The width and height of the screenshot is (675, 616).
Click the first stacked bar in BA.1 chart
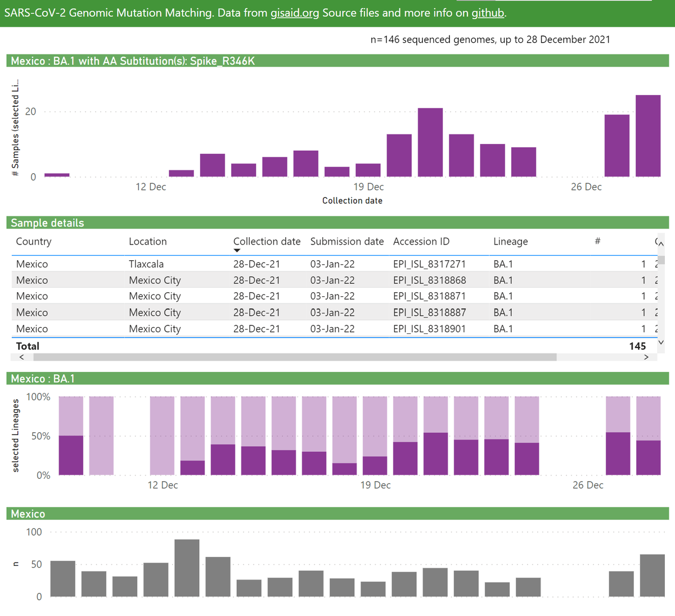click(x=71, y=436)
